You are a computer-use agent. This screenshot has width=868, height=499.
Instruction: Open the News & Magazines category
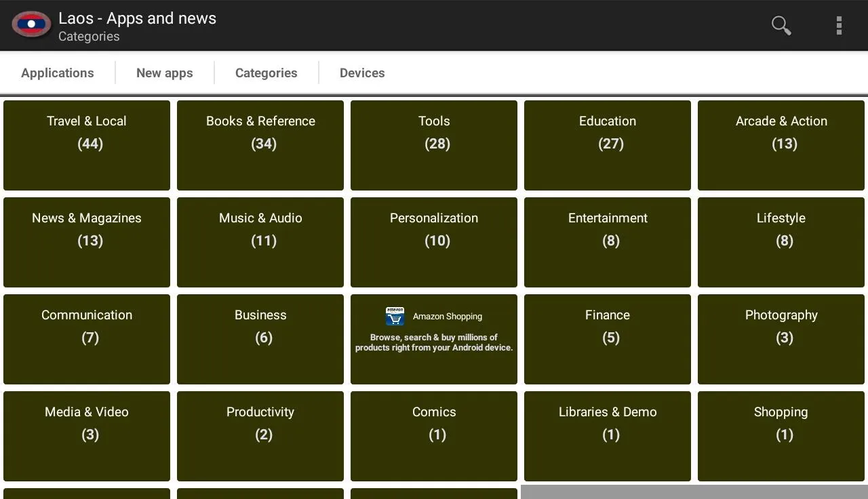87,242
